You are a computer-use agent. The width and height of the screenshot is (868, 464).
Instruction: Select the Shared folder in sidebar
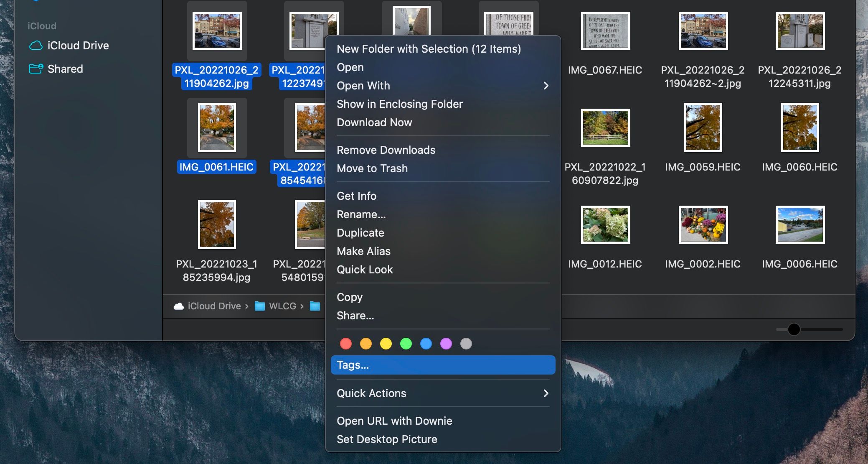tap(65, 69)
